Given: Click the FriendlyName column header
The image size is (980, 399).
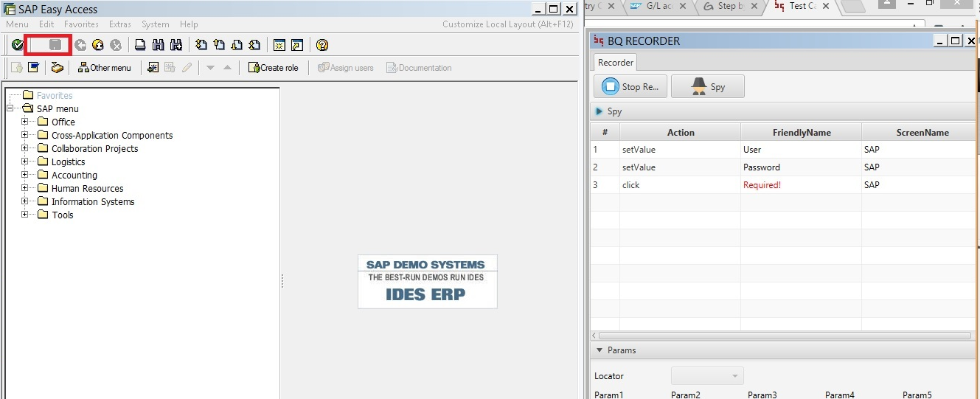Looking at the screenshot, I should (x=802, y=133).
